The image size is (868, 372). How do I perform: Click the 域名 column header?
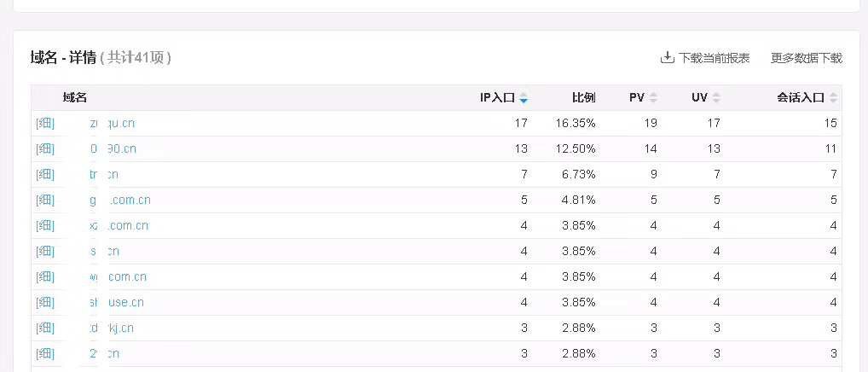click(75, 98)
